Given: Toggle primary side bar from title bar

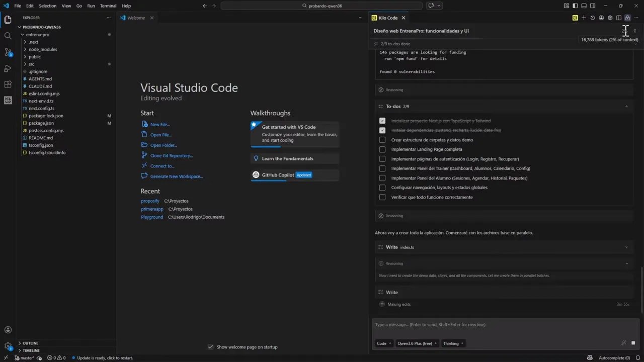Looking at the screenshot, I should pos(575,6).
